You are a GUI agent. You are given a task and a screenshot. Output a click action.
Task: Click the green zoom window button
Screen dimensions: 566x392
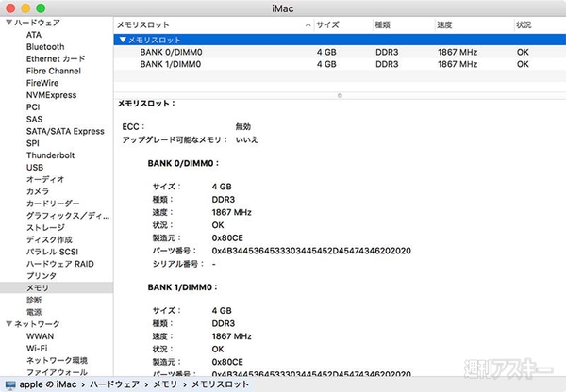(x=41, y=8)
